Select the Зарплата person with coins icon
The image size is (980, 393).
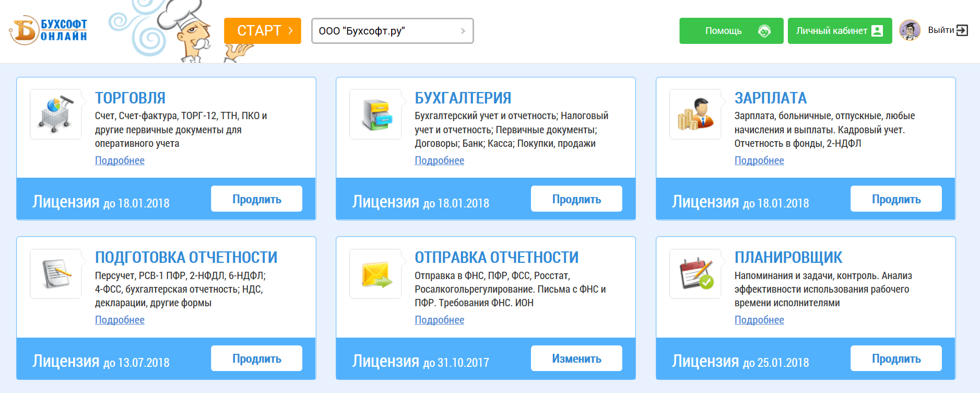695,114
